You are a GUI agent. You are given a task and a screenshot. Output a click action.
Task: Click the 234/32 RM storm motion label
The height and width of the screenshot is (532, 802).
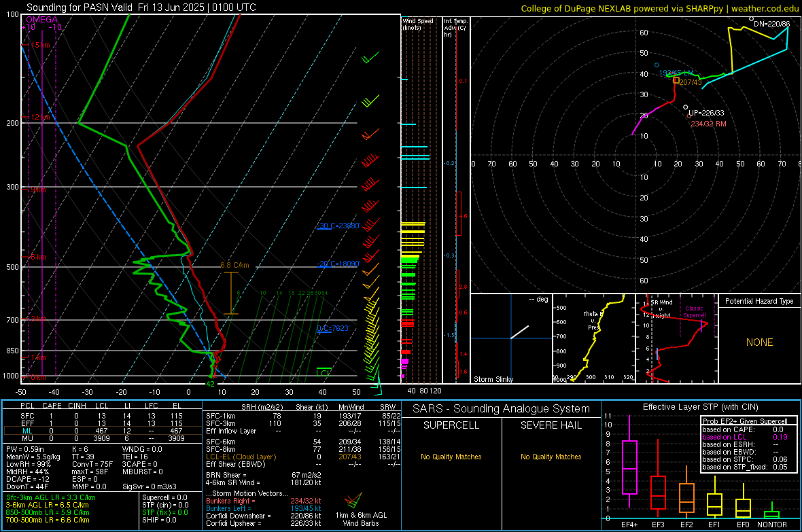point(708,124)
